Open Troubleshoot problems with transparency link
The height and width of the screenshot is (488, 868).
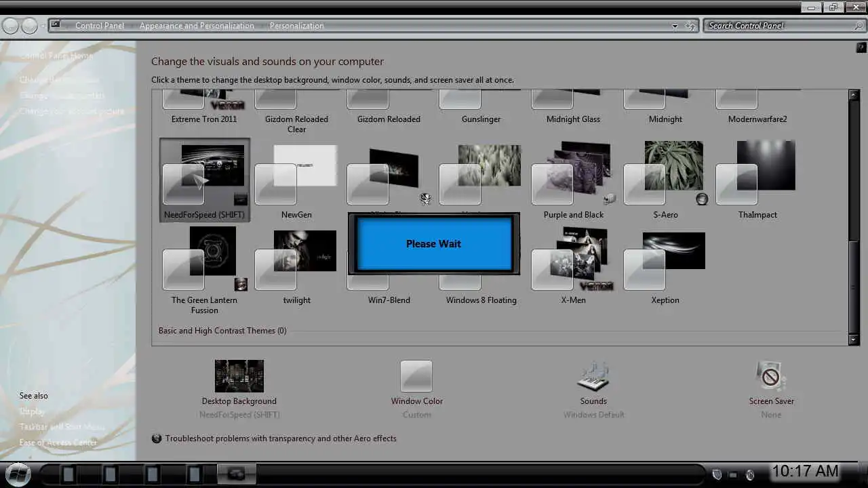pos(281,439)
